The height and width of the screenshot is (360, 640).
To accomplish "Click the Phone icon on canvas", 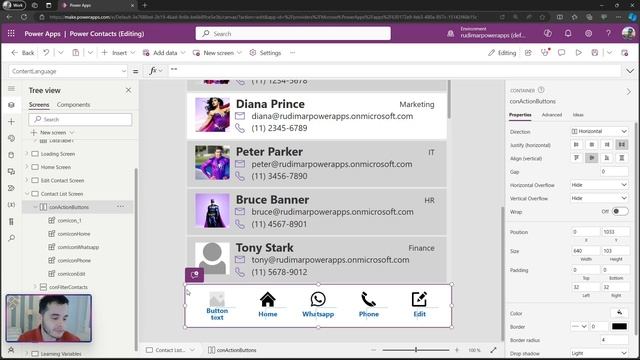I will (x=368, y=300).
